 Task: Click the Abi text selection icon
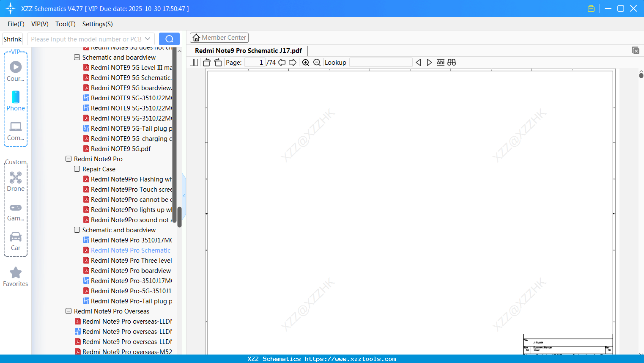tap(441, 63)
